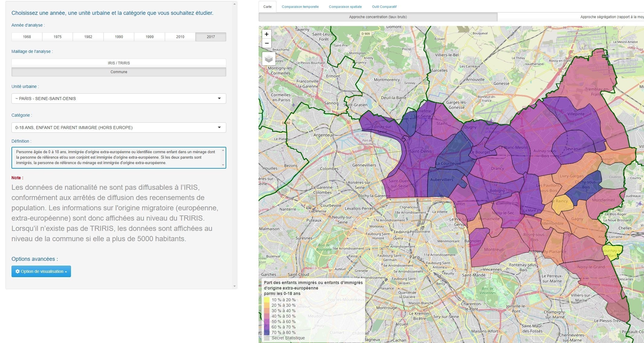The height and width of the screenshot is (343, 644).
Task: Zoom in on the map
Action: (x=266, y=34)
